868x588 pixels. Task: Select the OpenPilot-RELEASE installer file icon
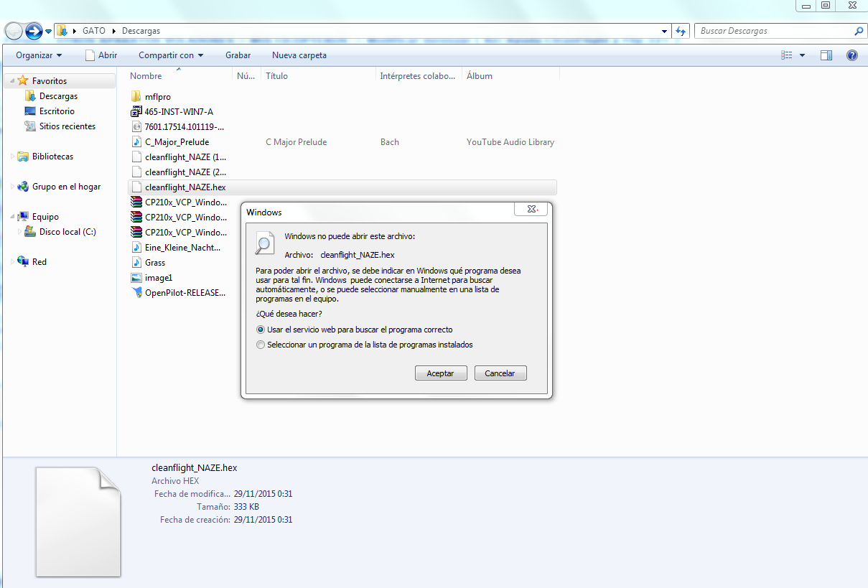(136, 293)
